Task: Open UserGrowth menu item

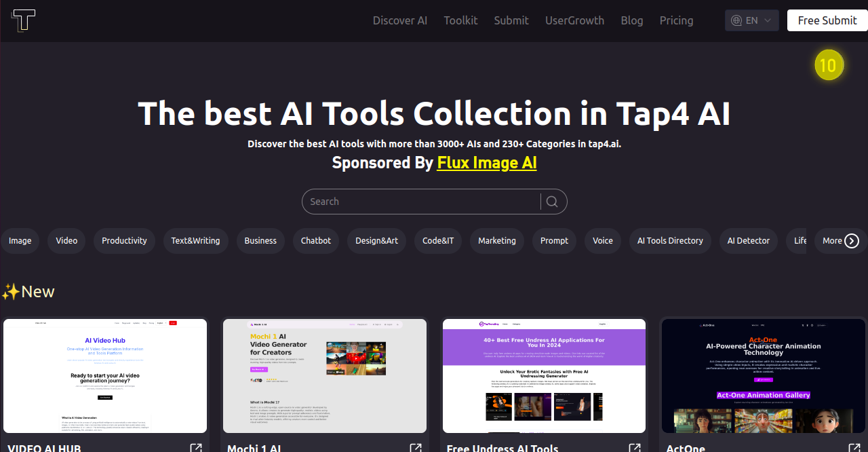Action: click(574, 20)
